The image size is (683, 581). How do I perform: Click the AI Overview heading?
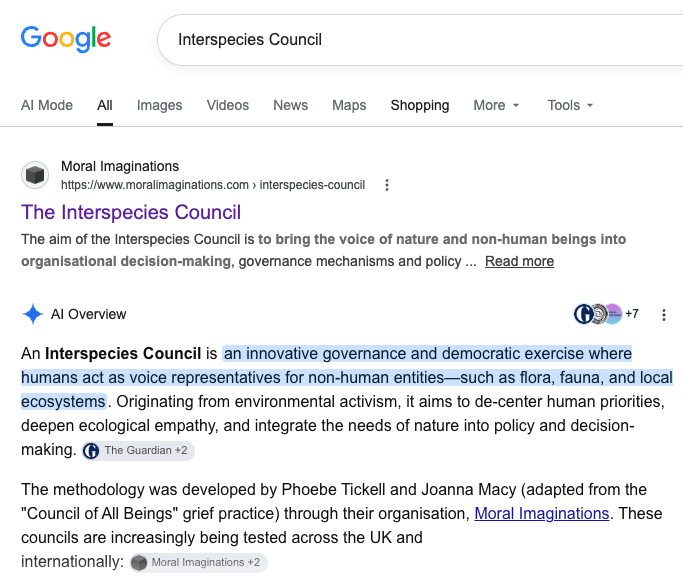point(88,314)
